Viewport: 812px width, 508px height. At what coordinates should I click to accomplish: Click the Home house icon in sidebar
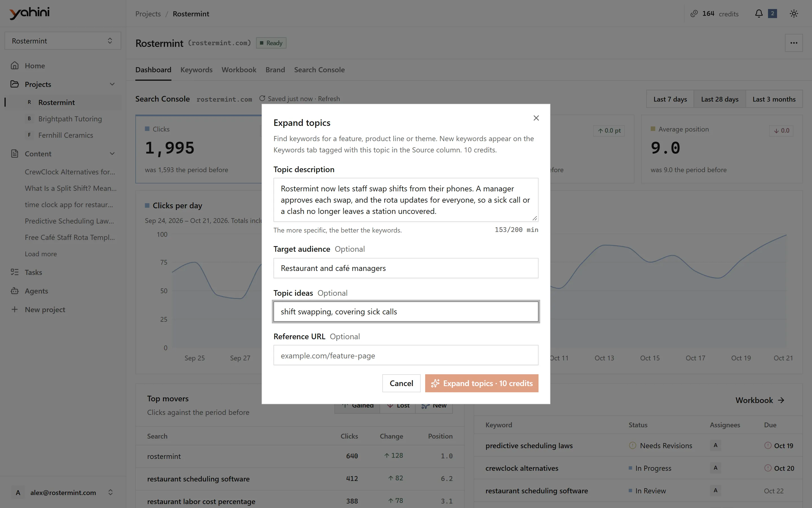pos(14,65)
